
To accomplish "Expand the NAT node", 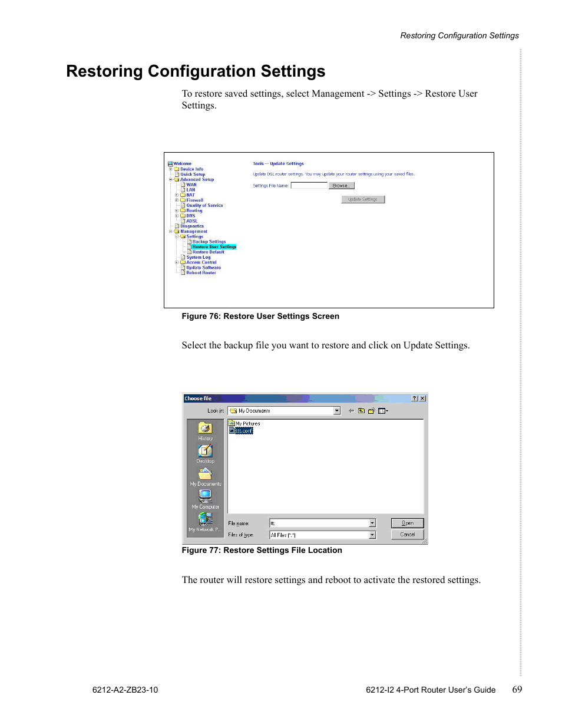I will 177,195.
